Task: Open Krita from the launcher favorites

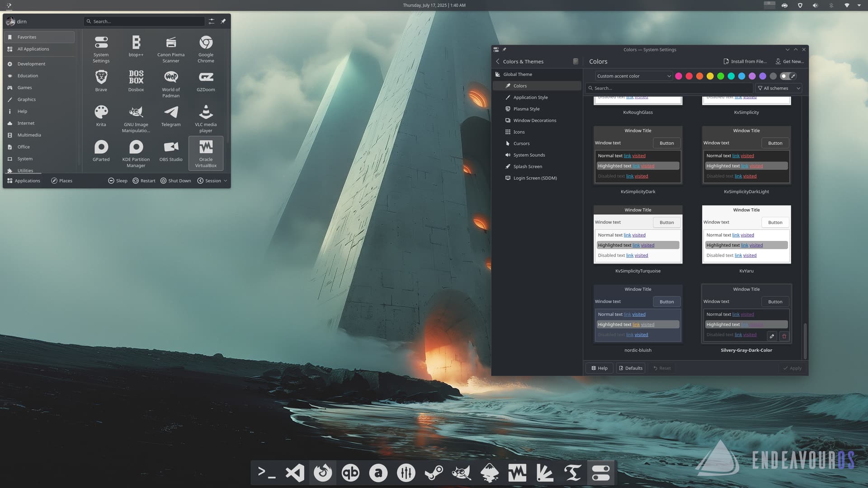Action: click(x=101, y=116)
